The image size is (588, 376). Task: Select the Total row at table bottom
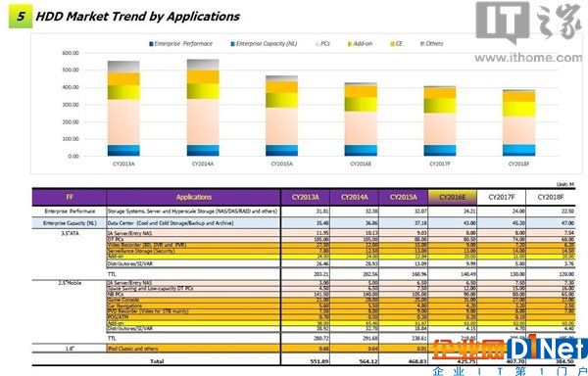point(304,361)
